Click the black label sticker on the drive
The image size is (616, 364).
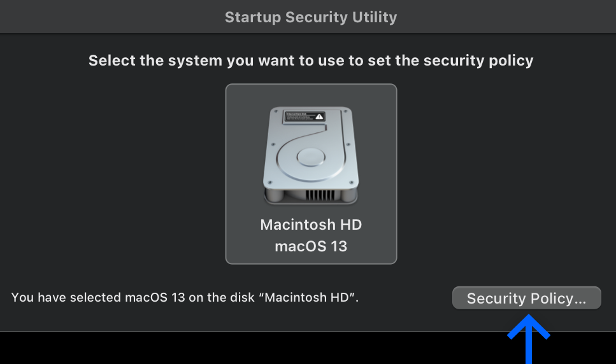(x=304, y=116)
